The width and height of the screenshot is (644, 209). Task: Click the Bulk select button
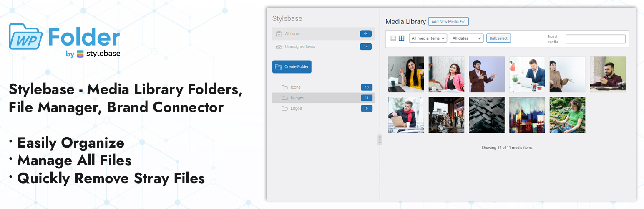coord(498,38)
